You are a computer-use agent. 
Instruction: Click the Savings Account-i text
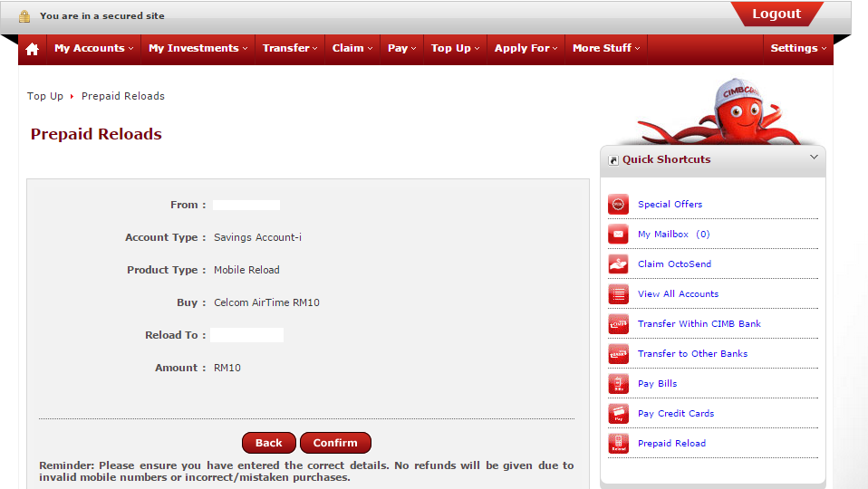(x=258, y=237)
